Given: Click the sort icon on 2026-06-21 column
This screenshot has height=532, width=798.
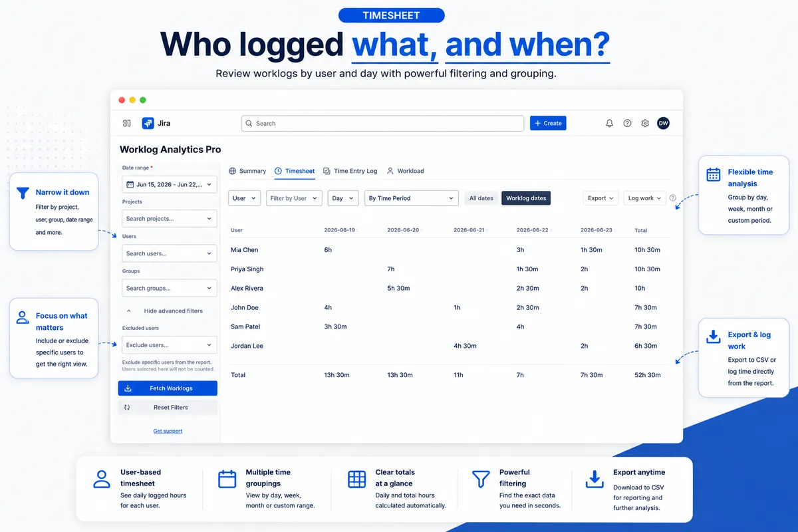Looking at the screenshot, I should [487, 231].
